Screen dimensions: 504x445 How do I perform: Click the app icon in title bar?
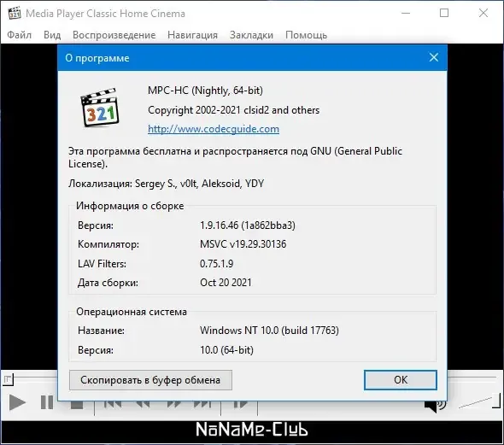pyautogui.click(x=15, y=14)
